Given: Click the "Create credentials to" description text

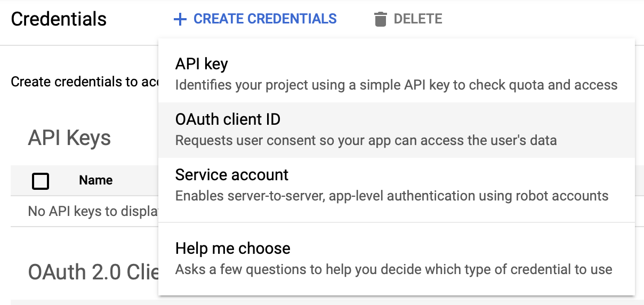Looking at the screenshot, I should [x=85, y=82].
